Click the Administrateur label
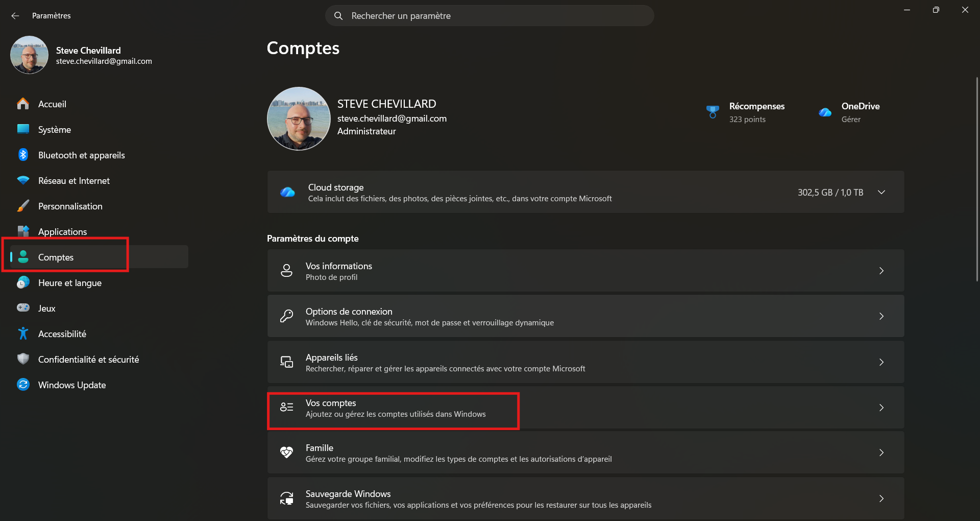The height and width of the screenshot is (521, 980). [366, 131]
